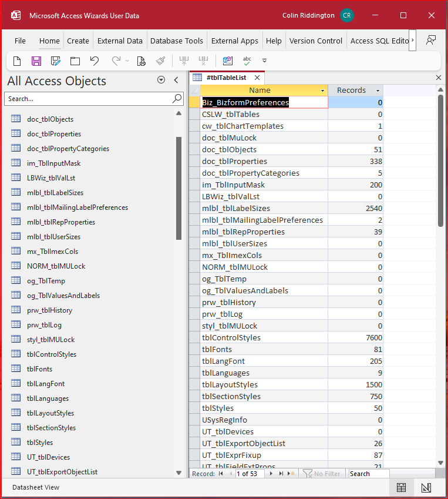The width and height of the screenshot is (448, 499).
Task: Click the tblFonts Name cell in datasheet
Action: [264, 350]
